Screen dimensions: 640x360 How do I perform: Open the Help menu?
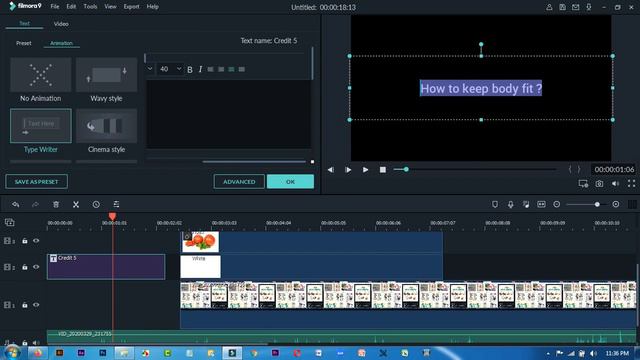153,7
